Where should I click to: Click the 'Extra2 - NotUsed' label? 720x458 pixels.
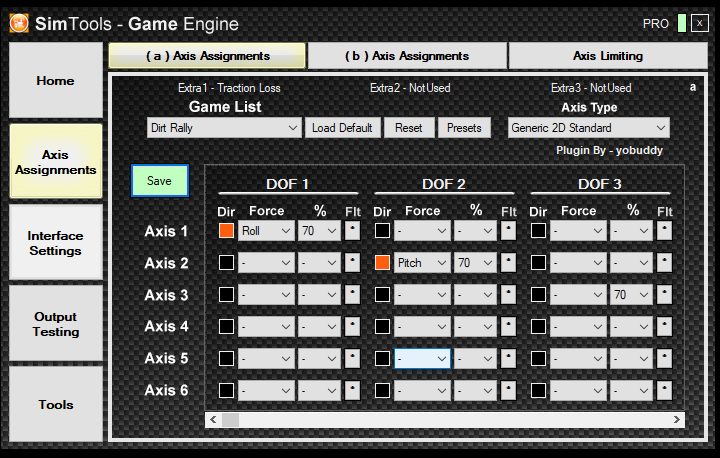(x=410, y=88)
